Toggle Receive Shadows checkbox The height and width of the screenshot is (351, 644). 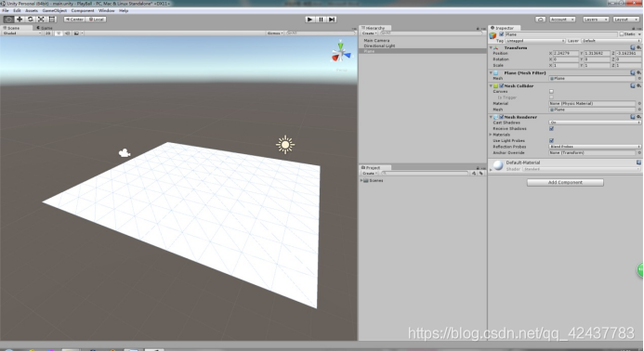551,128
